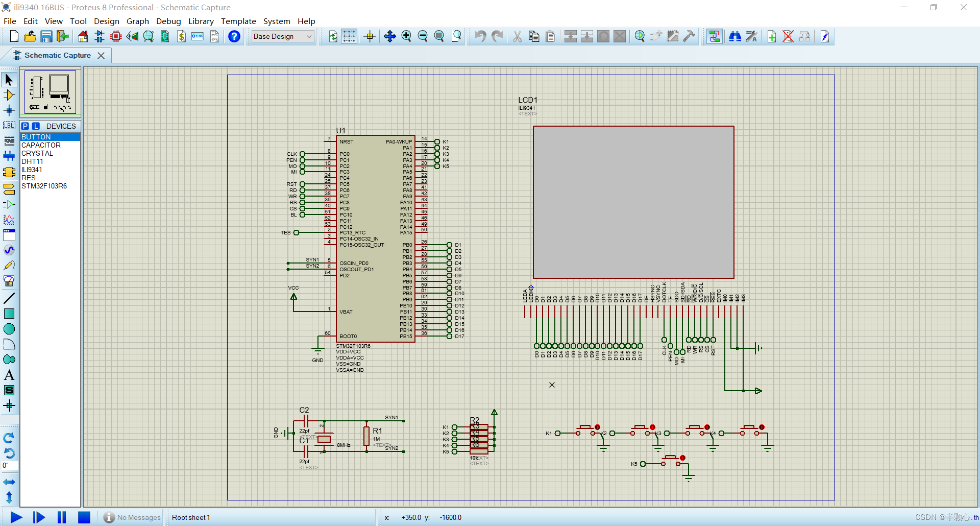
Task: Open the Base Design sheet dropdown
Action: pyautogui.click(x=309, y=36)
